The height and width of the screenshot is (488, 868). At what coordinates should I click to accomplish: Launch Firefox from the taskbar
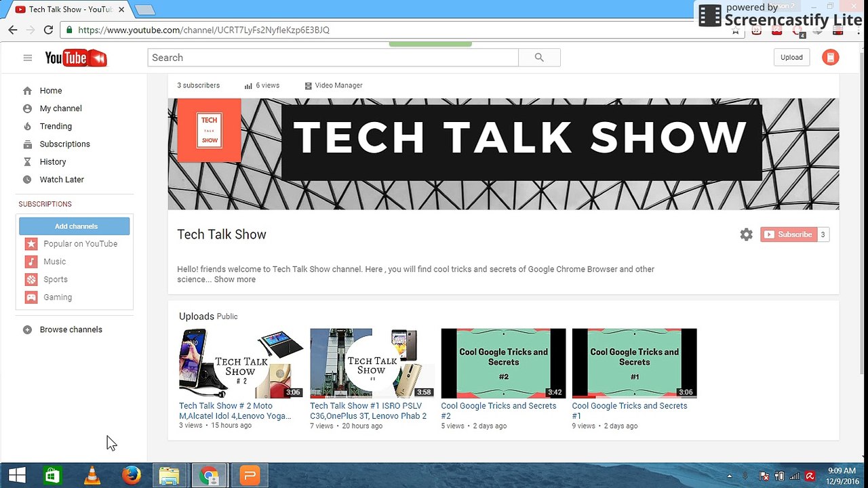(132, 476)
